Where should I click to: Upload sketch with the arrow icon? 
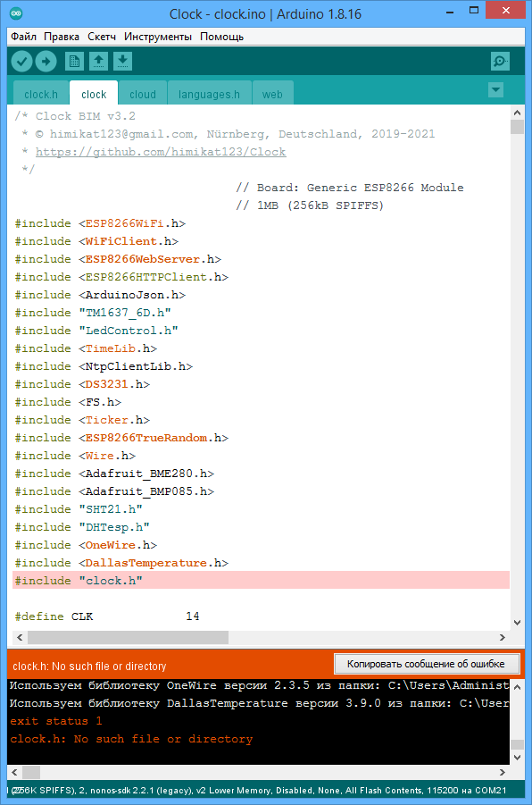click(x=46, y=62)
